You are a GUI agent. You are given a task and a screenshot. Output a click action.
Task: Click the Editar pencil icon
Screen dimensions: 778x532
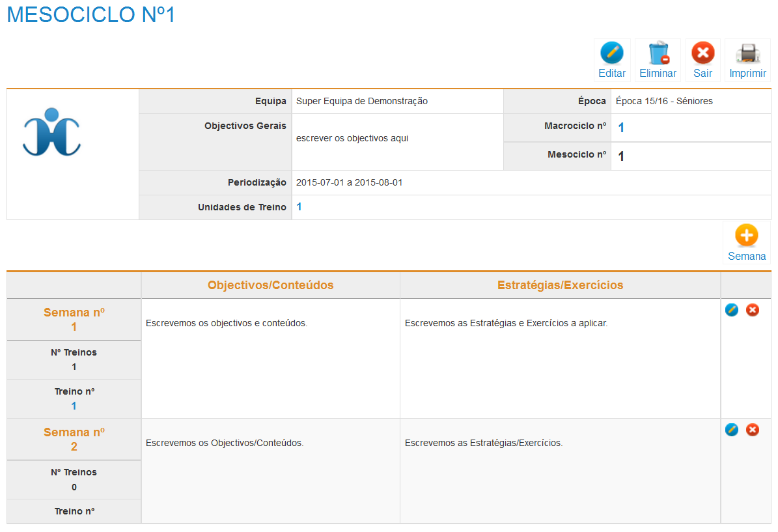pyautogui.click(x=611, y=53)
